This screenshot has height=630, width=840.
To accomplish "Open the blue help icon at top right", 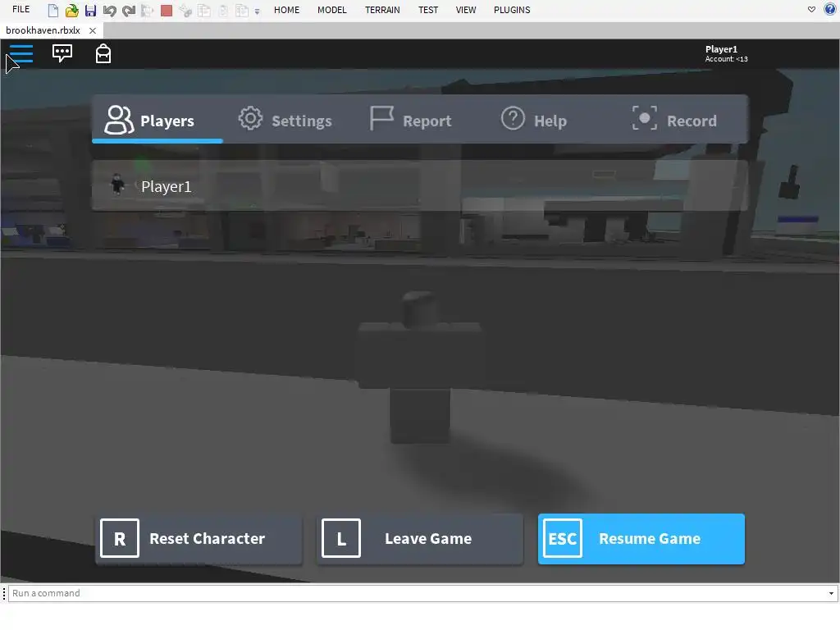I will (830, 9).
